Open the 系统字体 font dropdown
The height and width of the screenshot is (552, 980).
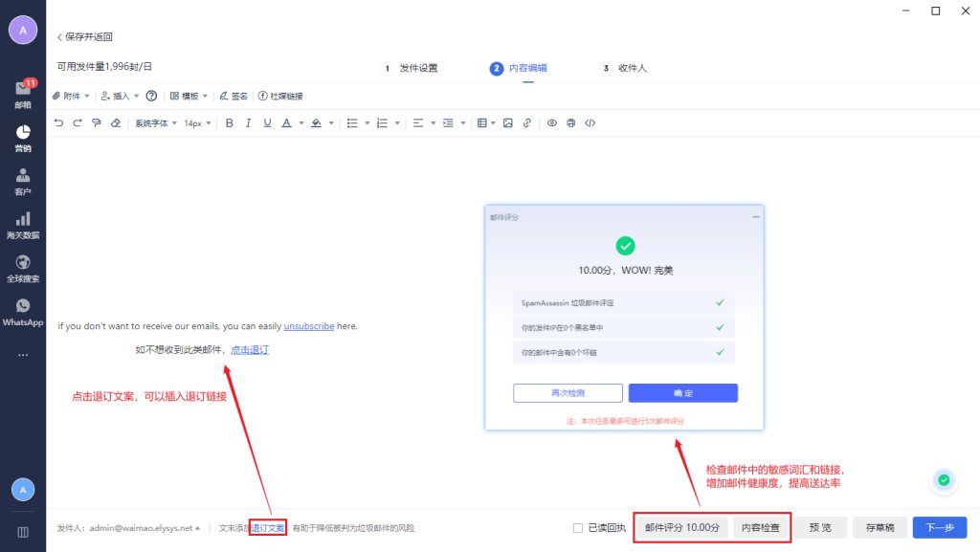click(x=155, y=123)
